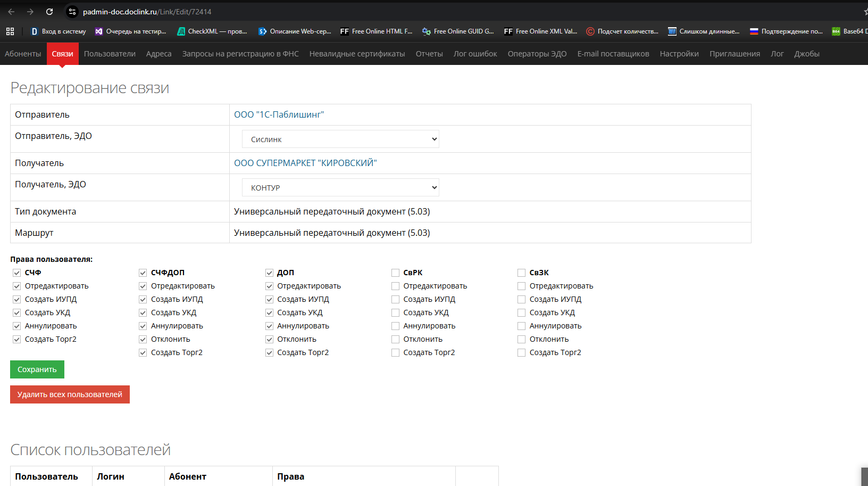Go to Настройки in the navigation

pos(679,54)
